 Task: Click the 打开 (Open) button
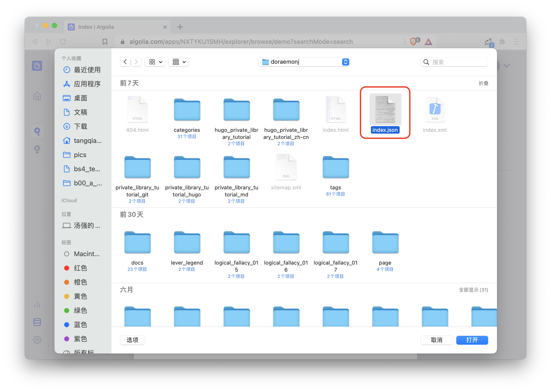[472, 340]
